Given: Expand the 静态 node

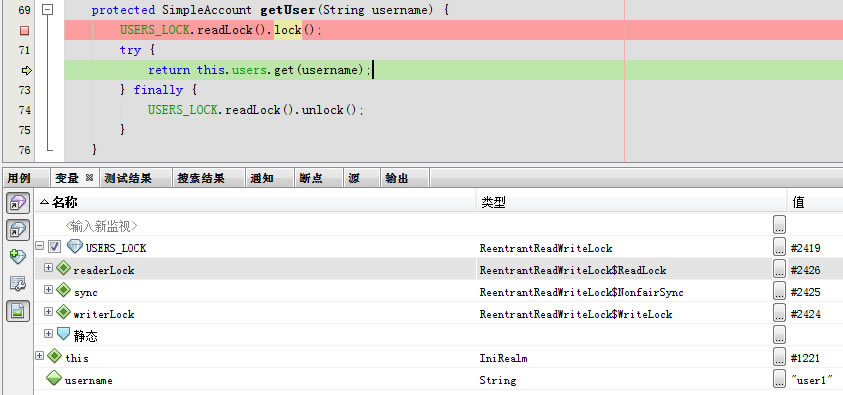Looking at the screenshot, I should (x=48, y=333).
